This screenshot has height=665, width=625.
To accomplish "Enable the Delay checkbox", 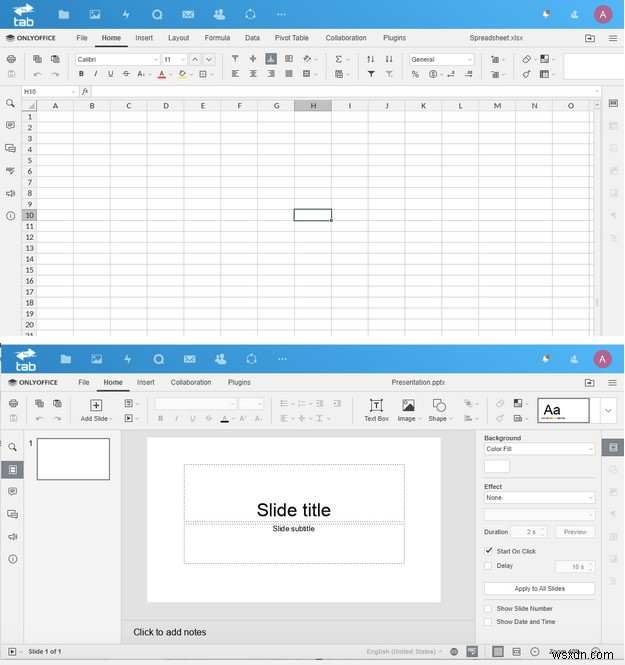I will (488, 566).
